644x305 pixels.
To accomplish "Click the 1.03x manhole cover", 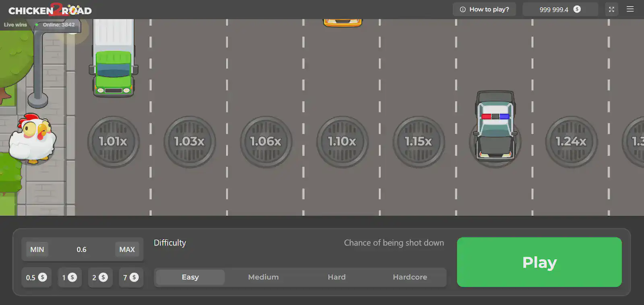I will (x=190, y=141).
